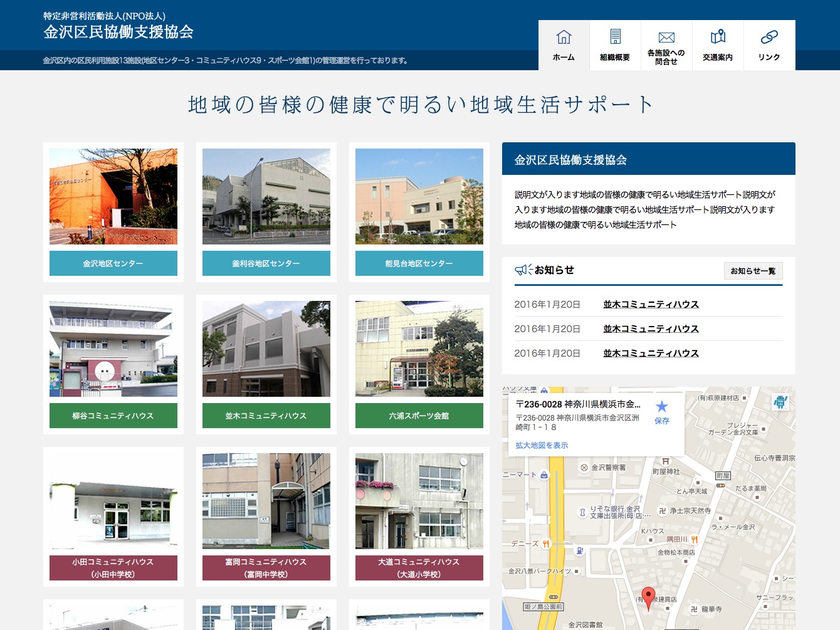
Task: Click the 富岡コミュニティハウス building photo
Action: [x=266, y=501]
